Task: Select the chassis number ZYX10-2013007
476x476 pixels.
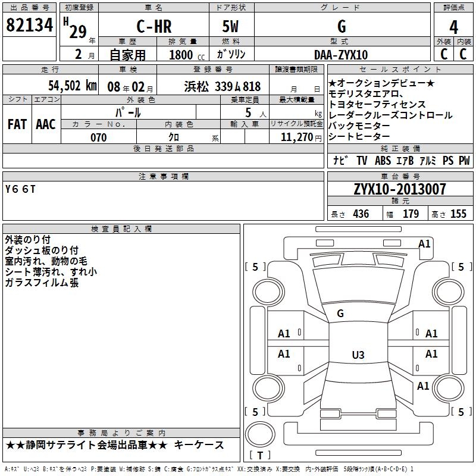Action: click(400, 189)
